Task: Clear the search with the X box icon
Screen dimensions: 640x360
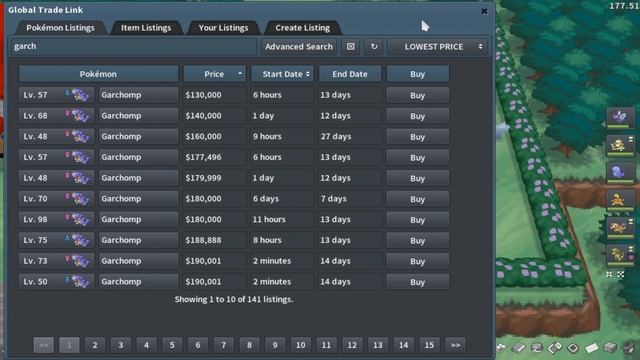Action: tap(351, 47)
